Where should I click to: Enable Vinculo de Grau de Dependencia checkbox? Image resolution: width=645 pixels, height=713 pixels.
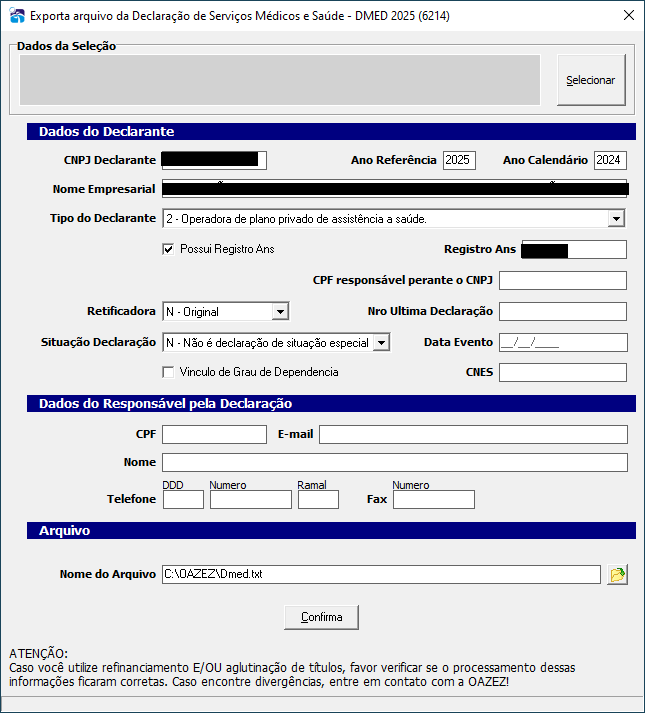click(168, 372)
